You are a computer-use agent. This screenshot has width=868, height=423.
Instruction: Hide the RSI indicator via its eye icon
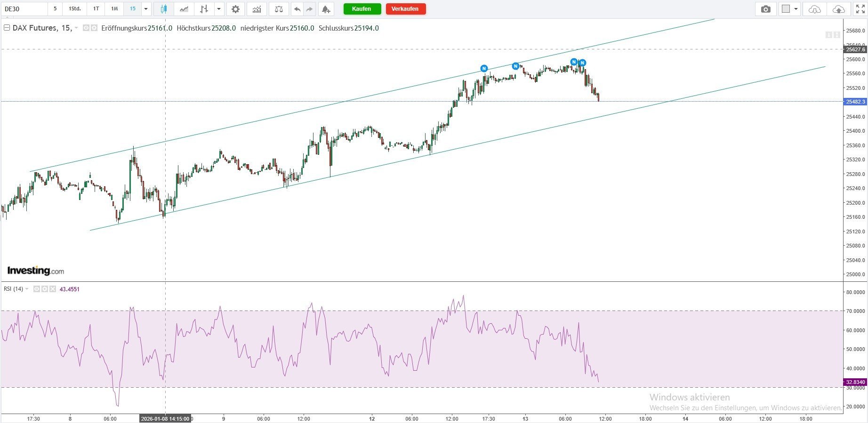[x=36, y=289]
